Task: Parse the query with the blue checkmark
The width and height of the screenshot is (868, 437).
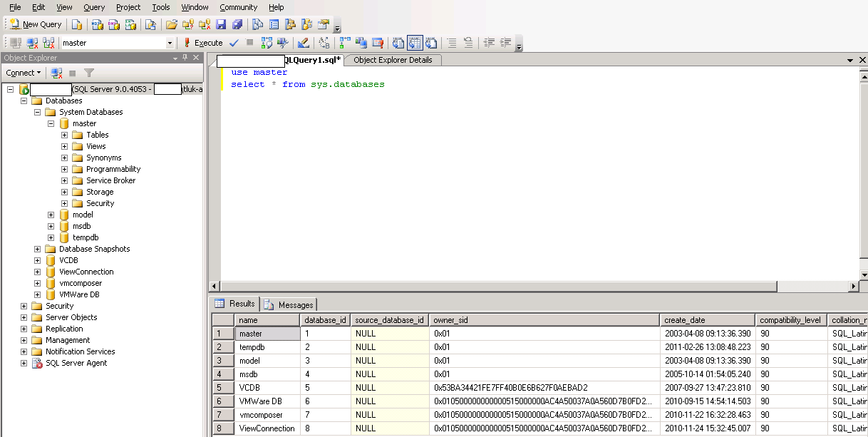Action: tap(234, 43)
